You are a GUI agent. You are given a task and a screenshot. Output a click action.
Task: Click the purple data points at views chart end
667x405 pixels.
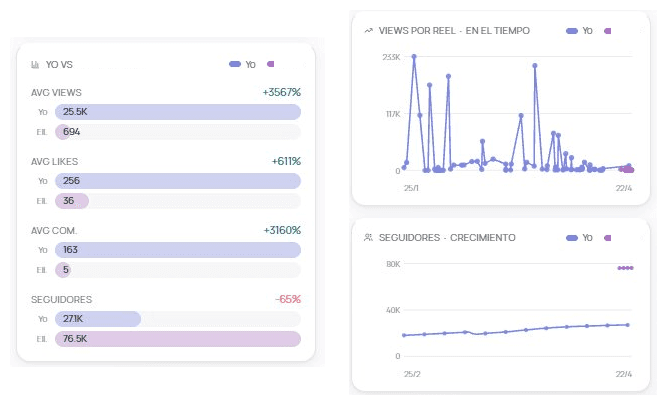[627, 170]
